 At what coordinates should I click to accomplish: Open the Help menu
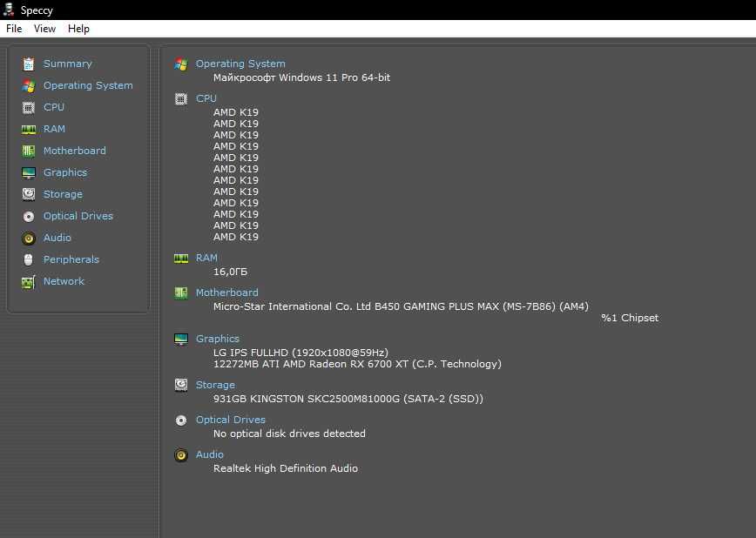click(78, 29)
